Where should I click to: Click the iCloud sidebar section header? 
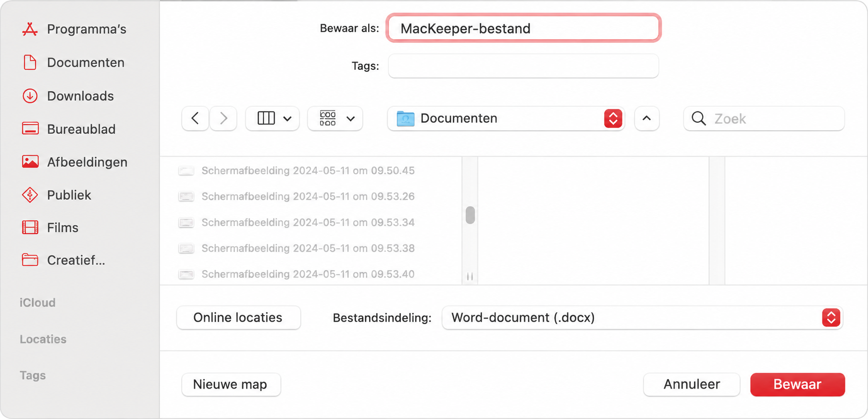(x=37, y=303)
